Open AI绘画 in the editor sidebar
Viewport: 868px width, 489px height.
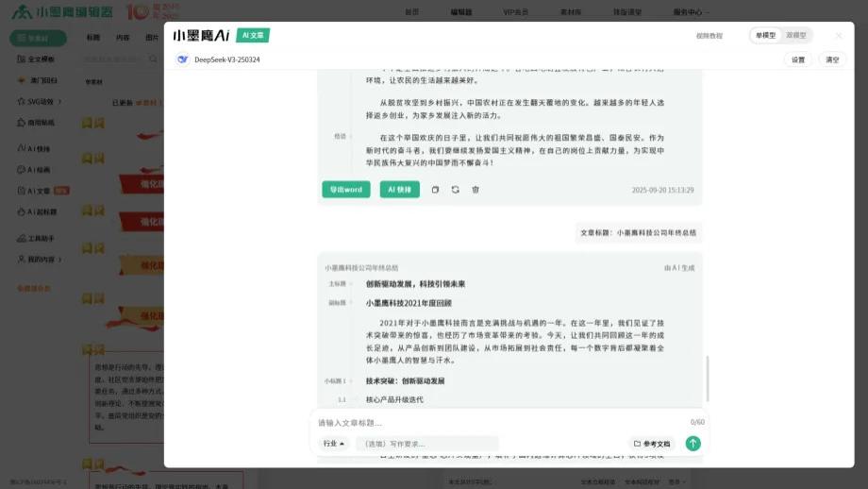(34, 170)
